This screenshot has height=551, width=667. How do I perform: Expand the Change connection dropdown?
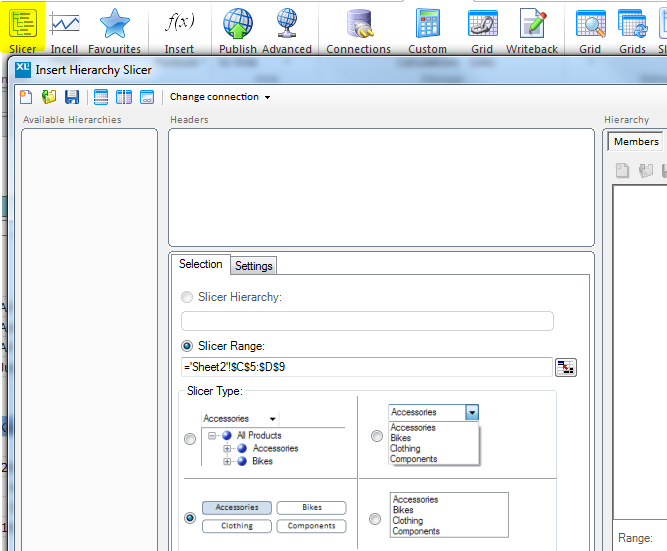coord(219,97)
